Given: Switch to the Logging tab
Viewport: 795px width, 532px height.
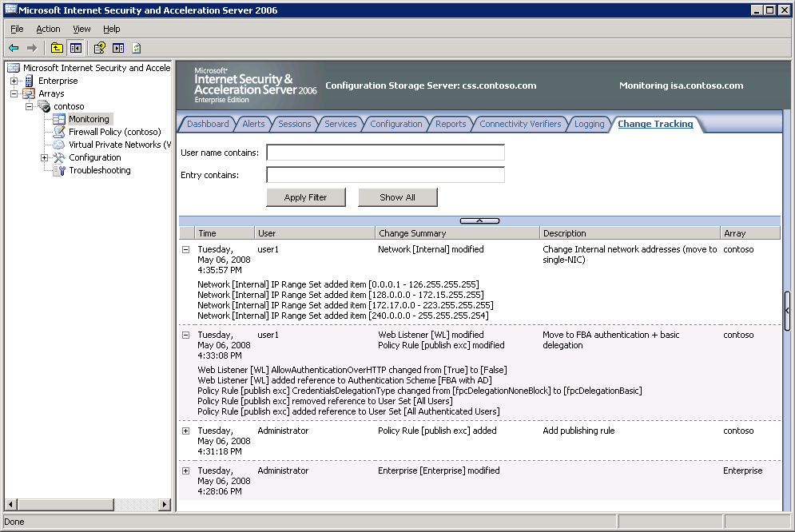Looking at the screenshot, I should tap(589, 124).
